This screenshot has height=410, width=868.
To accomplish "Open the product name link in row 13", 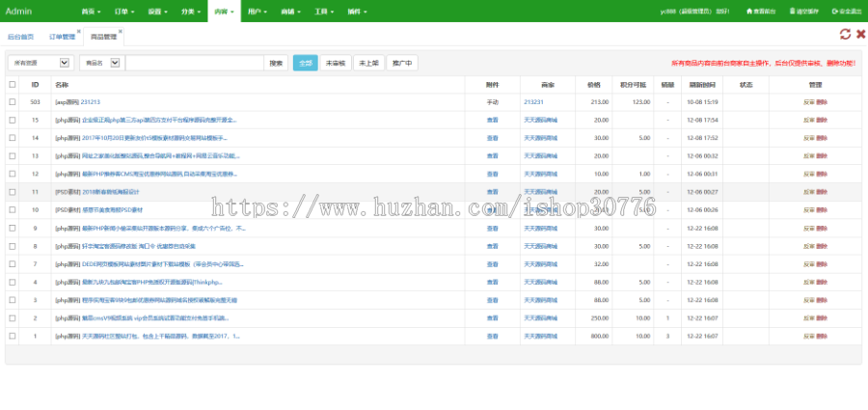I will pos(161,155).
